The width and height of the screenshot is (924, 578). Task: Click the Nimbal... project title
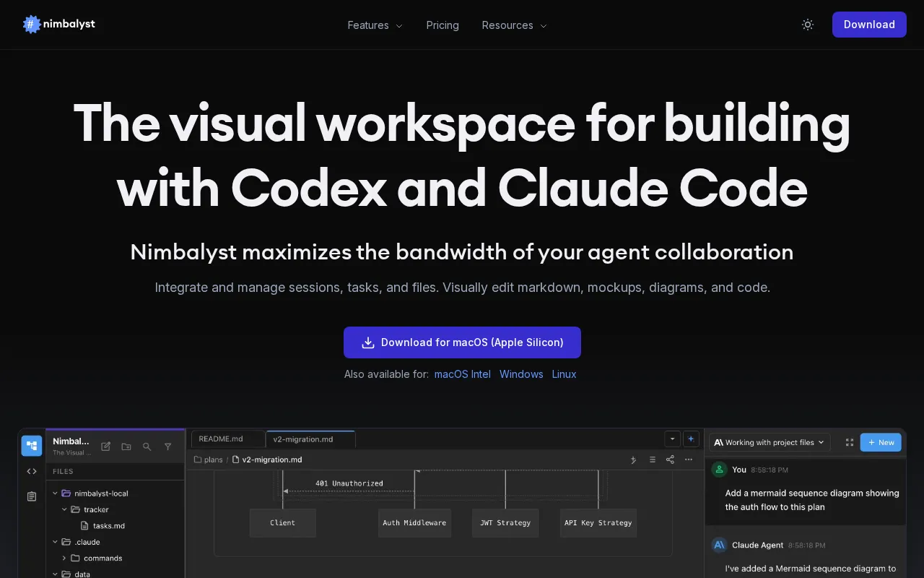pos(71,441)
